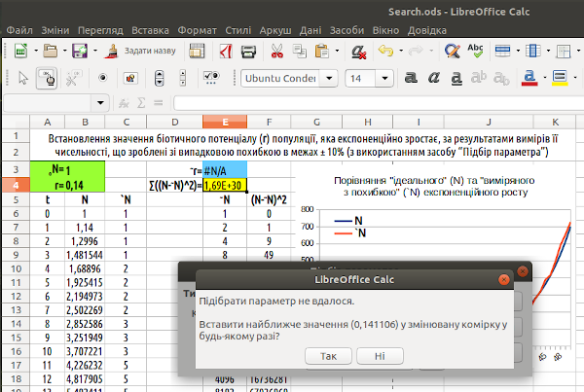The width and height of the screenshot is (584, 392).
Task: Open a file using the folder icon
Action: click(51, 51)
